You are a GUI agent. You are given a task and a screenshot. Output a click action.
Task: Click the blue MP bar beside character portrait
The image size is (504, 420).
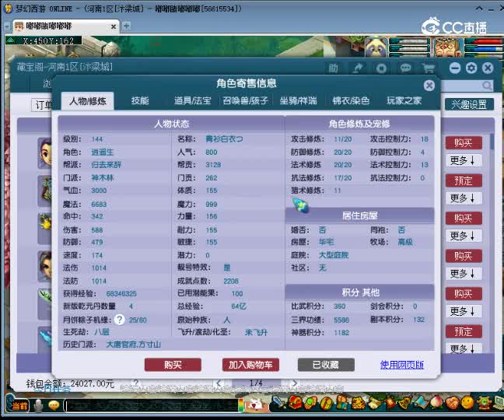pyautogui.click(x=484, y=48)
